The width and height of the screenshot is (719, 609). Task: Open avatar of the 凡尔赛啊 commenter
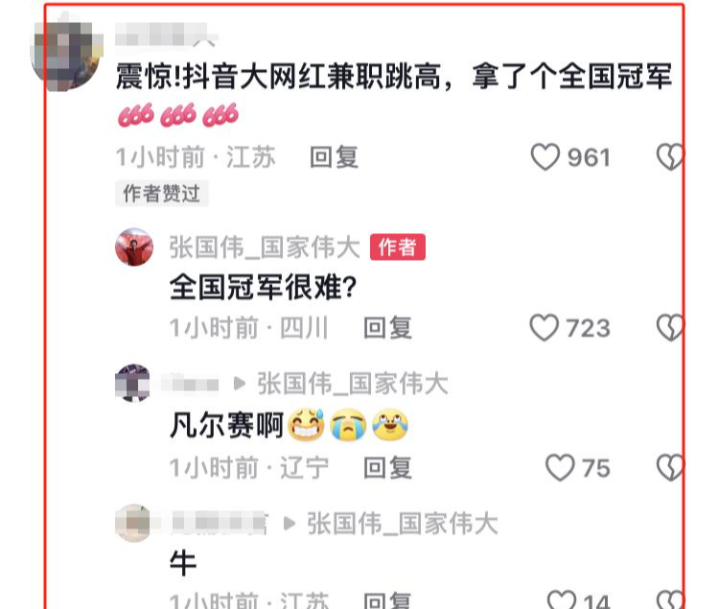[133, 383]
